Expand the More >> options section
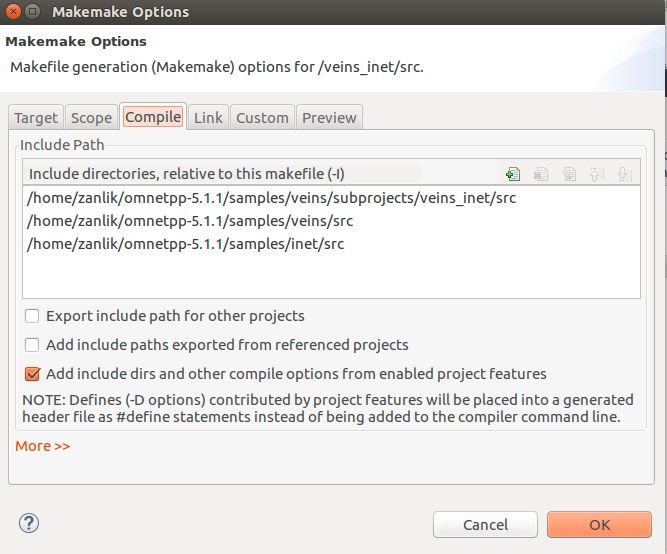Screen dimensions: 667x554 pos(43,446)
